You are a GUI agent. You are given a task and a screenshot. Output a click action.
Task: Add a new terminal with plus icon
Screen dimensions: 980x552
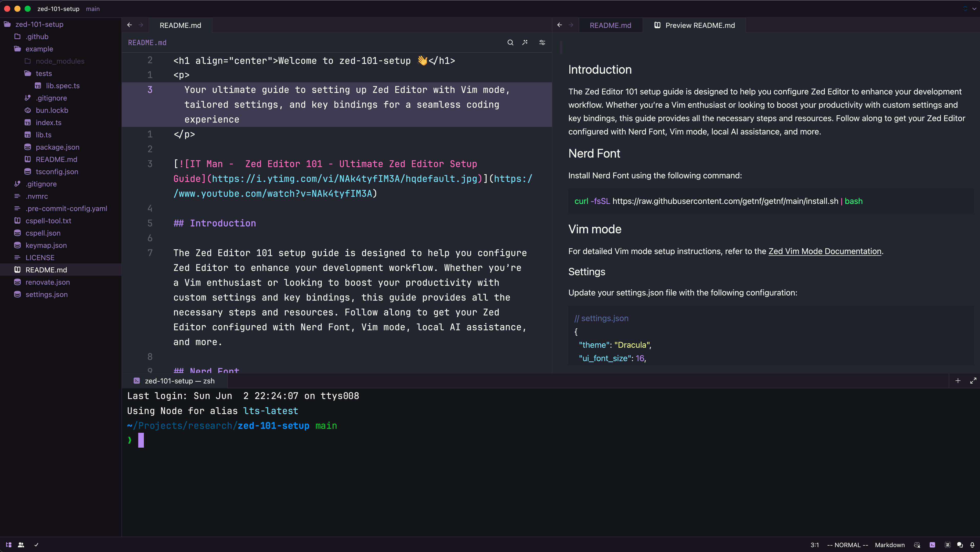958,381
